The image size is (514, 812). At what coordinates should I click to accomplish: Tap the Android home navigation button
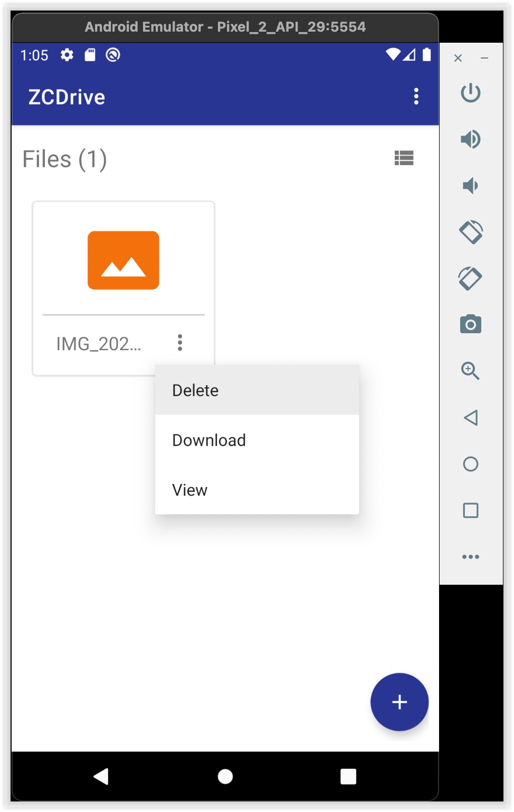pos(225,777)
